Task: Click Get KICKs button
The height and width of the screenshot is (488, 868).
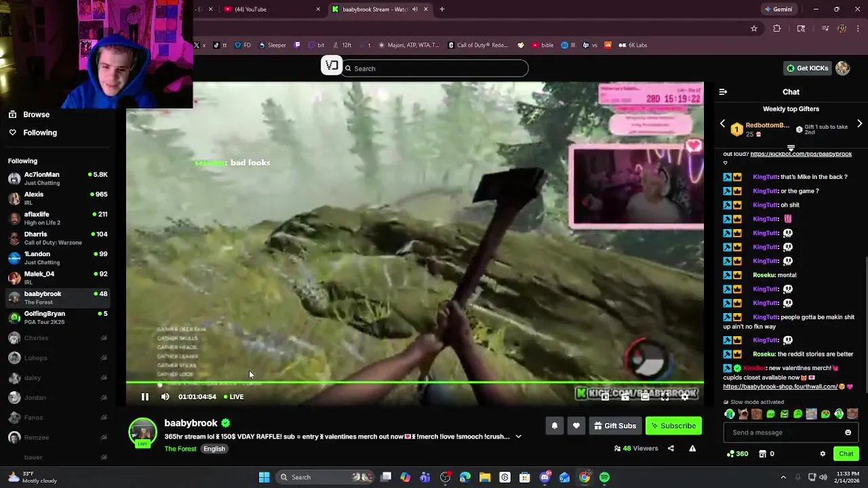Action: pos(807,68)
